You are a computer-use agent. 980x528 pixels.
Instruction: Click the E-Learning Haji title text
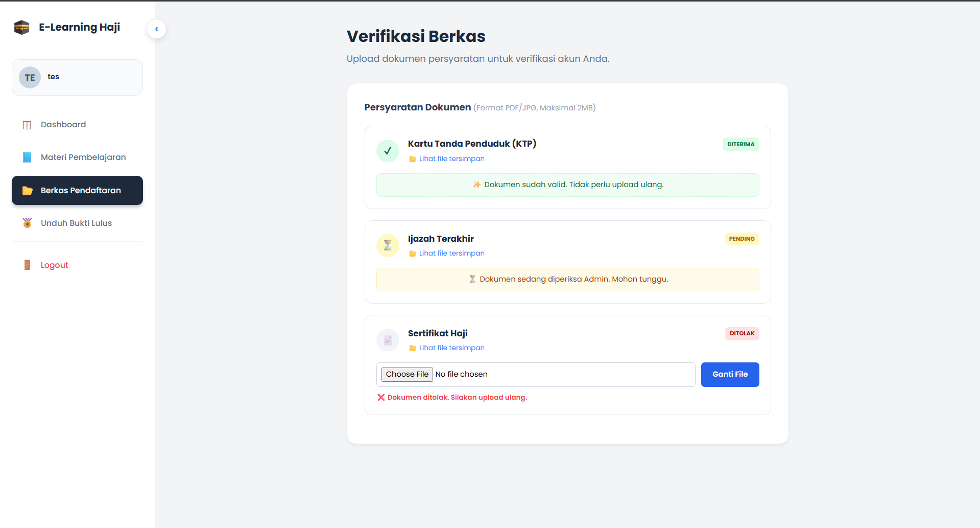[x=79, y=27]
